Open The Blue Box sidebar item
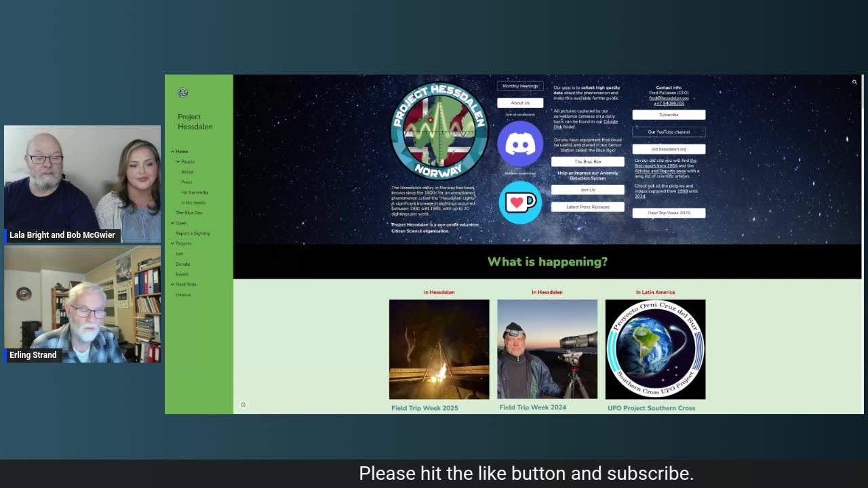 tap(189, 213)
